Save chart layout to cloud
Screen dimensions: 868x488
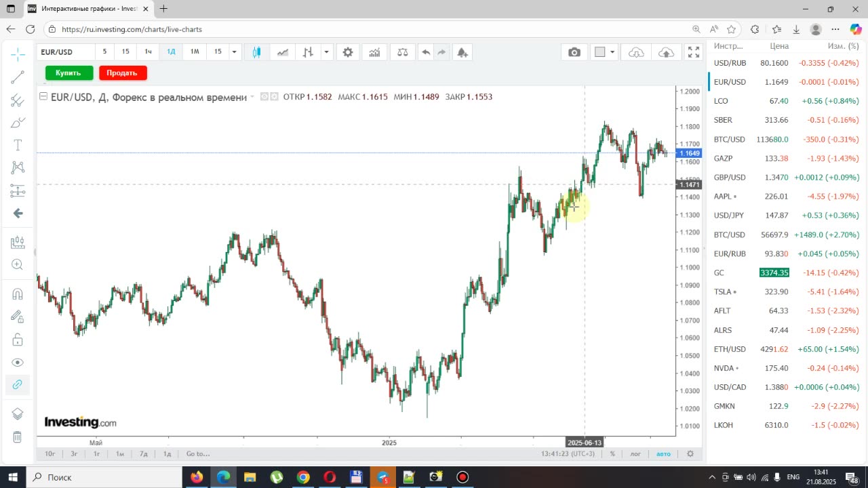pyautogui.click(x=666, y=52)
